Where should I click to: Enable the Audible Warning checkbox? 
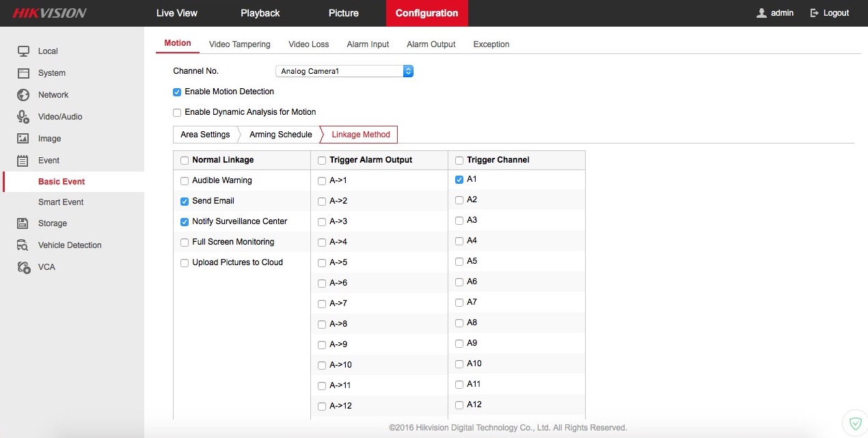[x=185, y=181]
